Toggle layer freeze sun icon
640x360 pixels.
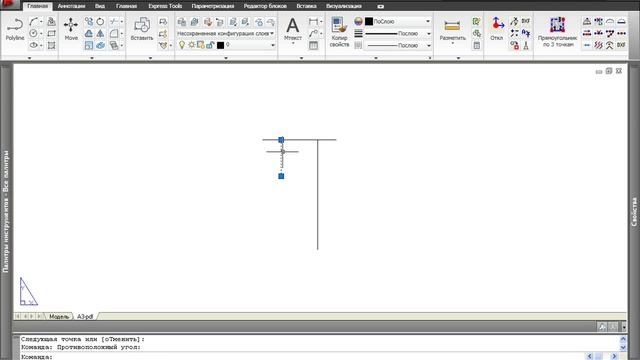[191, 45]
